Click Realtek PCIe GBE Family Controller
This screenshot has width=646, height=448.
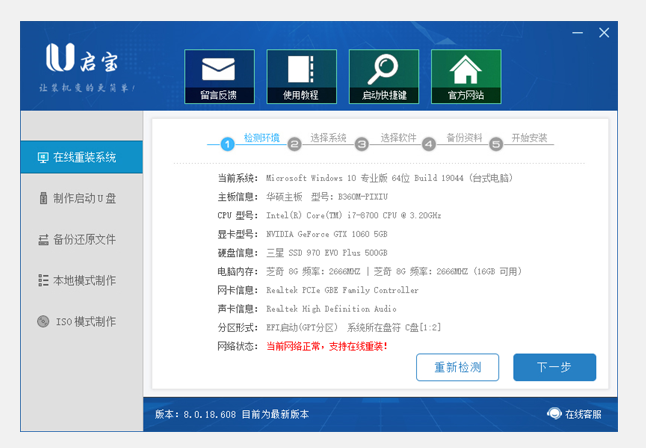(x=342, y=290)
